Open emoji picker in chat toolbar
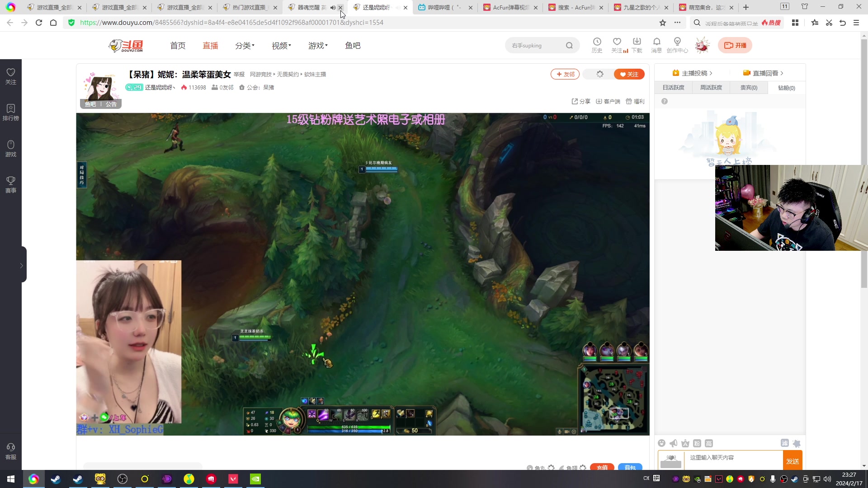 tap(662, 443)
